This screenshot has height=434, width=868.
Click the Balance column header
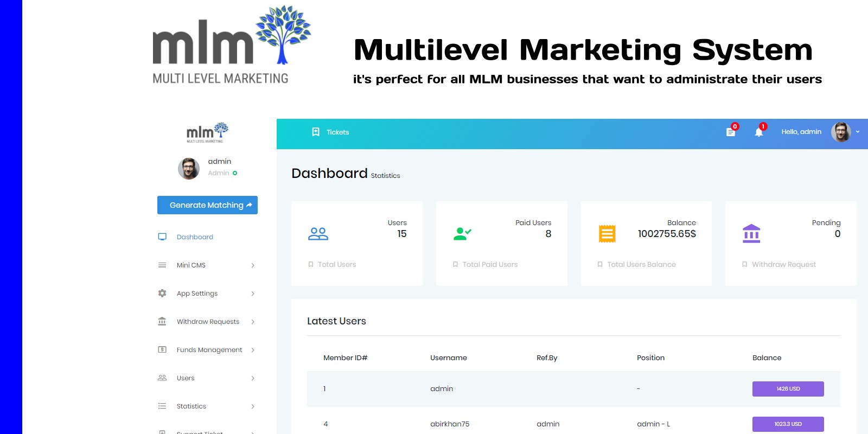coord(767,358)
